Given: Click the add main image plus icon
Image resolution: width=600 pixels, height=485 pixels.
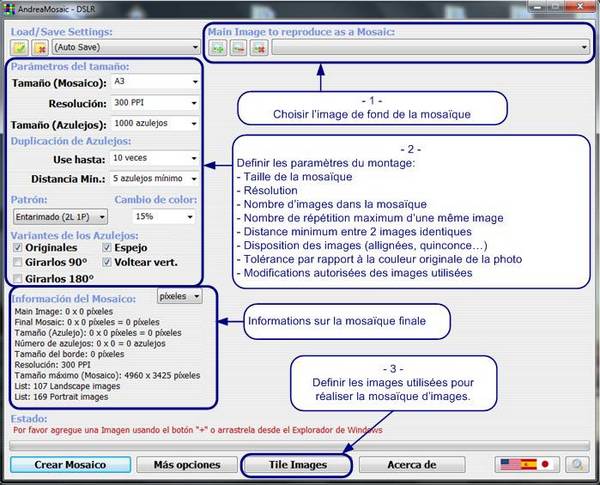Looking at the screenshot, I should coord(218,46).
